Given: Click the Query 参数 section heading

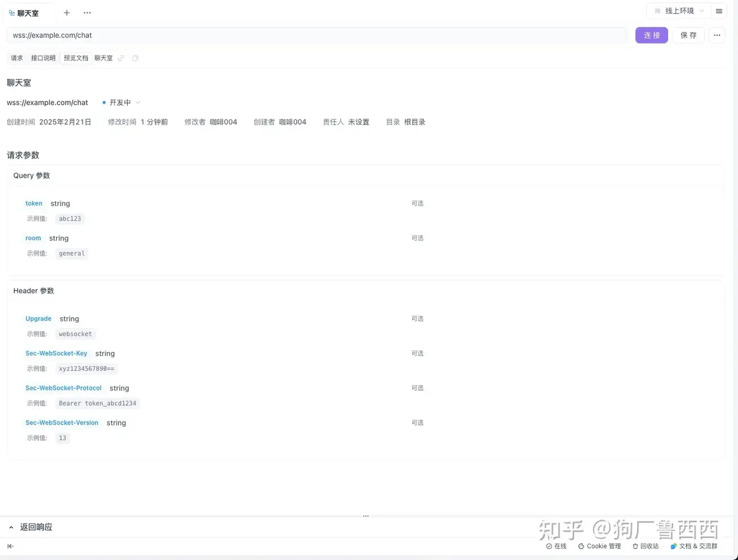Looking at the screenshot, I should click(x=32, y=175).
